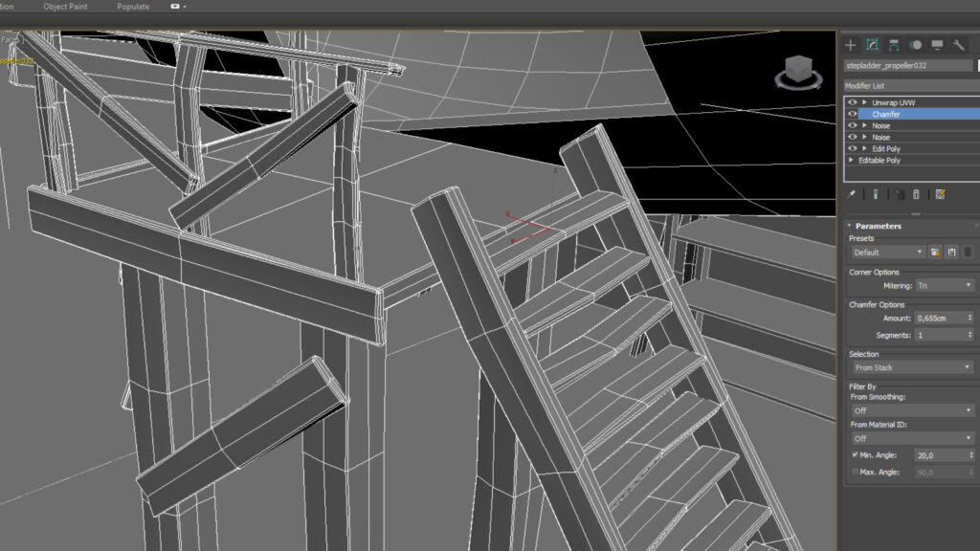Click the ViewCube in the viewport
The width and height of the screenshot is (980, 551).
[x=798, y=72]
